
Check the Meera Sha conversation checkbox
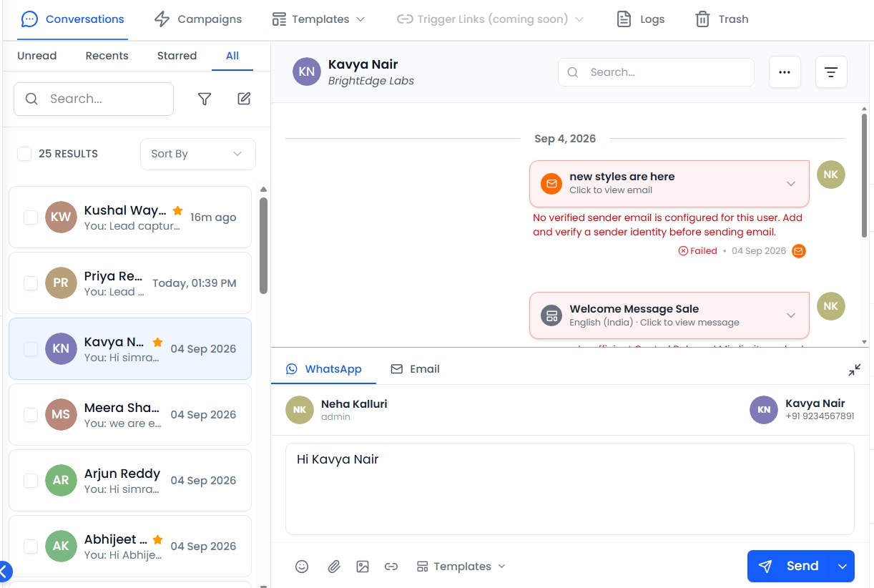31,415
